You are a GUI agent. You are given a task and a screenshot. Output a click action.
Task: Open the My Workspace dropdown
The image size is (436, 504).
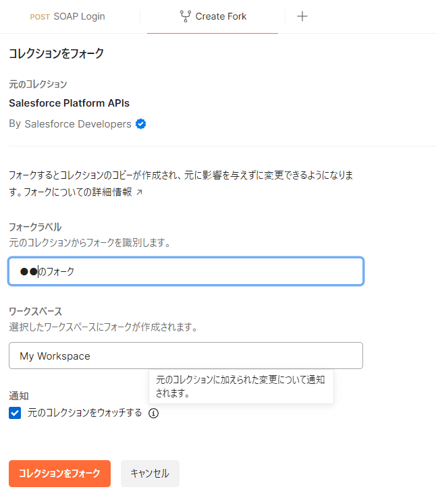tap(186, 356)
